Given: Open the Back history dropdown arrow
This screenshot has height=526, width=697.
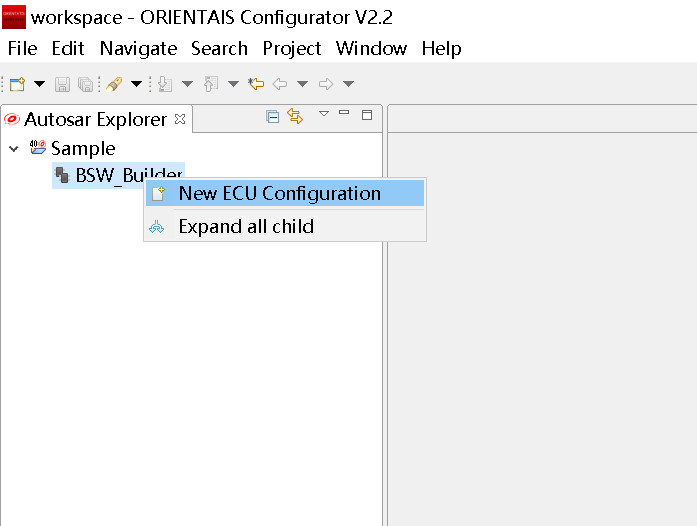Looking at the screenshot, I should point(302,84).
